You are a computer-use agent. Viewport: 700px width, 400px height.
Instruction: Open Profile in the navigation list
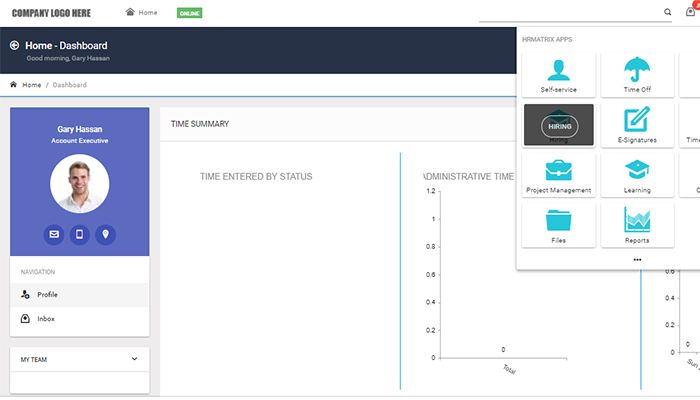(79, 295)
